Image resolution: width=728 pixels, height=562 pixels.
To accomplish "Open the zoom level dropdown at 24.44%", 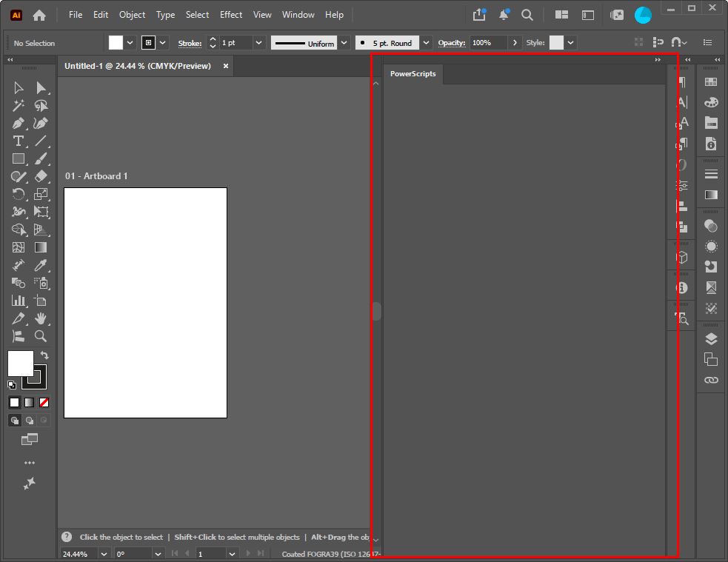I will pos(104,554).
